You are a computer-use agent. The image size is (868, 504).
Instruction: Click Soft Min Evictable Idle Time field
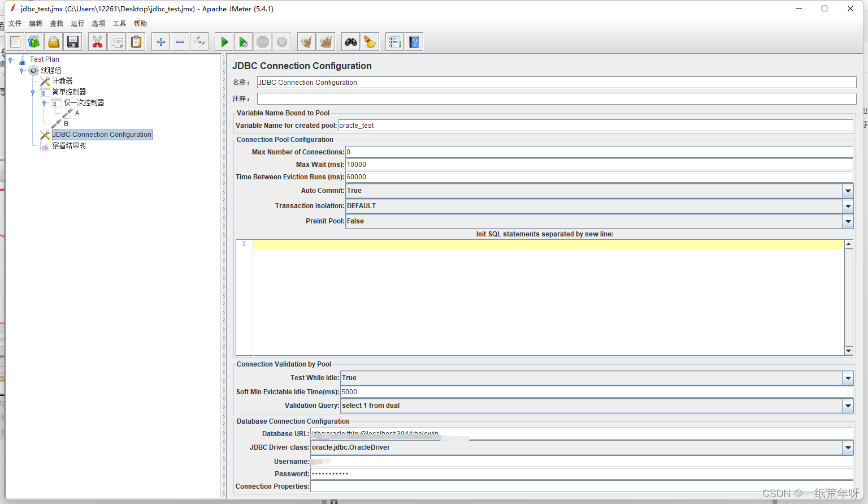pyautogui.click(x=597, y=392)
